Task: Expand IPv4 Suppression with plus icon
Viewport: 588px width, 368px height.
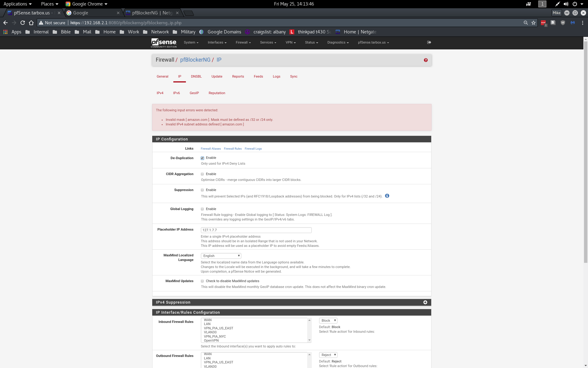Action: pyautogui.click(x=425, y=302)
